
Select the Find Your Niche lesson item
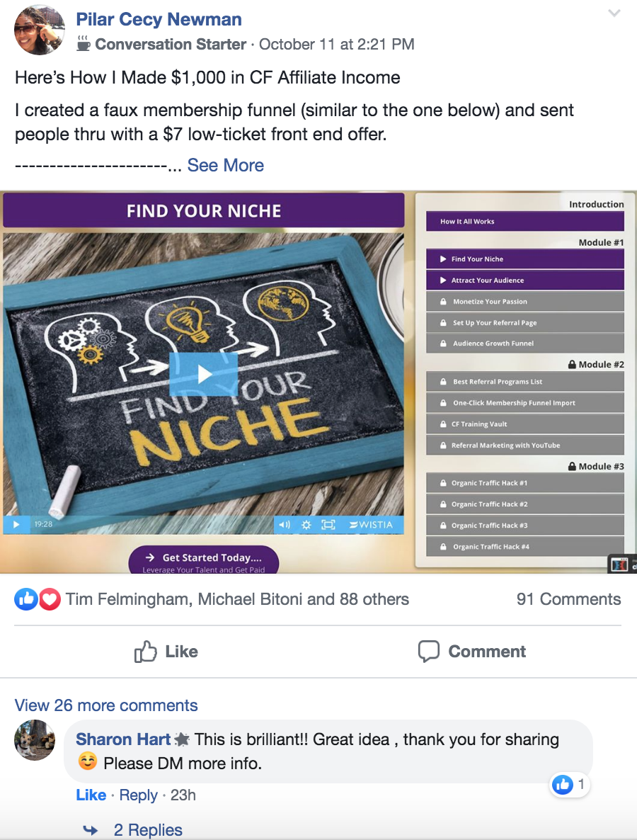point(524,259)
